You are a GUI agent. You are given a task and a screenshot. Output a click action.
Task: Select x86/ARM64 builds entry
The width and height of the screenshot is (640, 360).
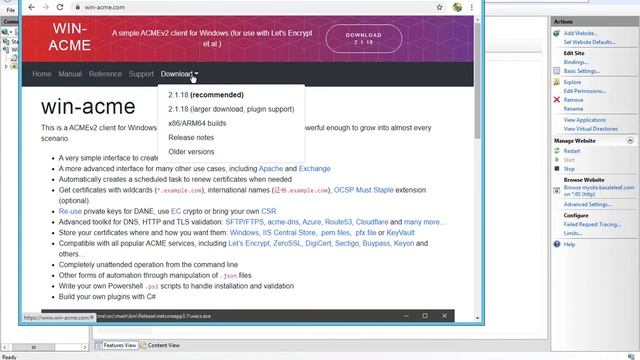click(x=197, y=123)
